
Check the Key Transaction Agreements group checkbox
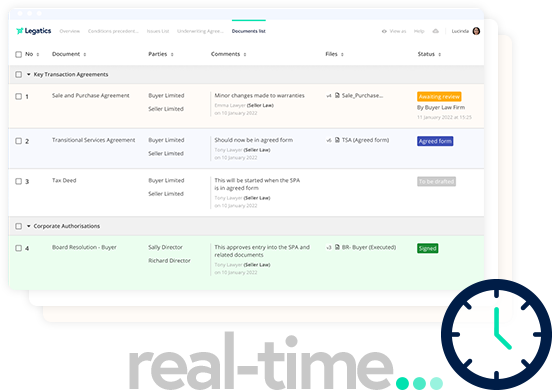(x=19, y=74)
